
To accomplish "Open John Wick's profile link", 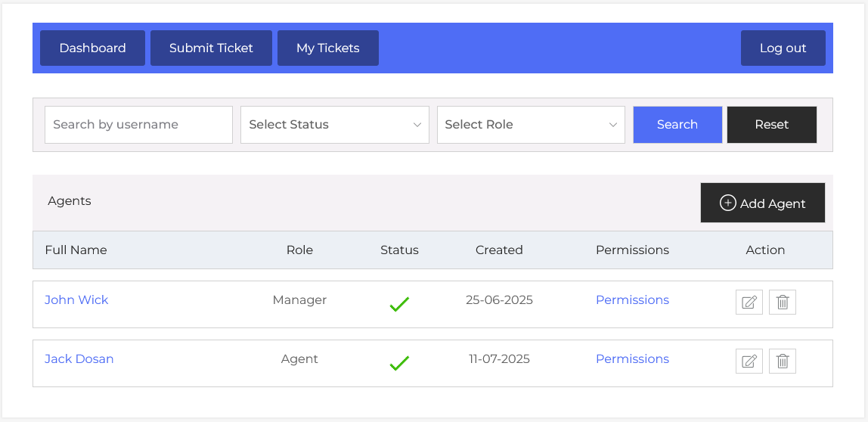I will pos(76,300).
